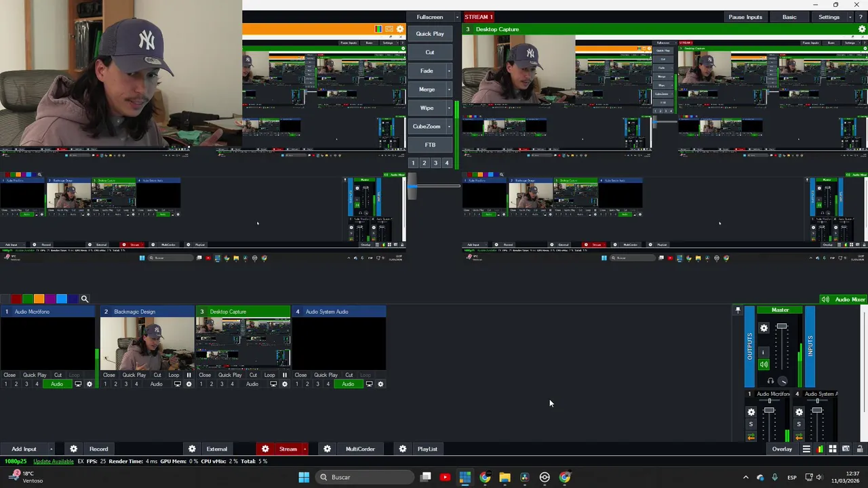Open Stream settings gear icon
868x488 pixels.
coord(265,449)
